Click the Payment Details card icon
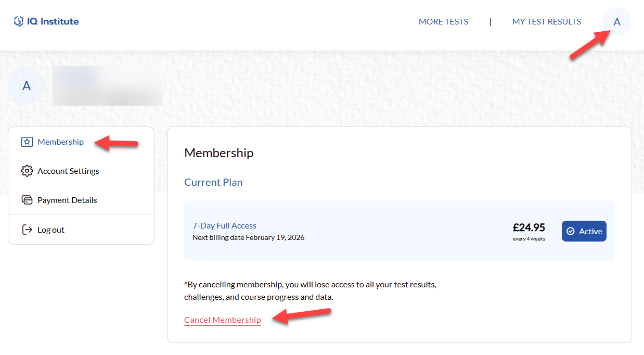Screen dimensions: 644x355 27,200
